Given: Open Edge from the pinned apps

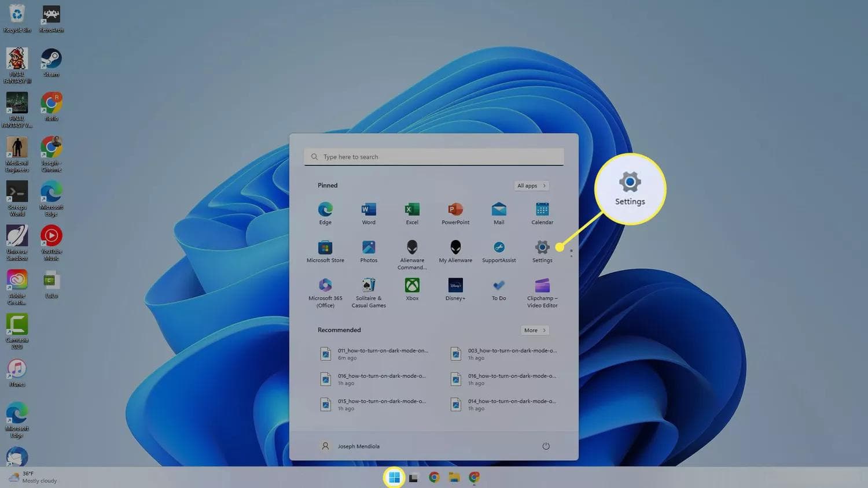Looking at the screenshot, I should tap(325, 213).
